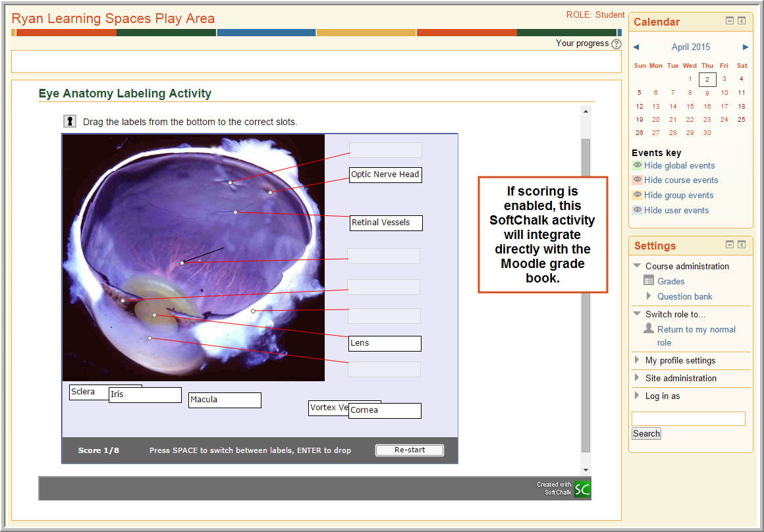Click the Hide user events link text

(676, 211)
